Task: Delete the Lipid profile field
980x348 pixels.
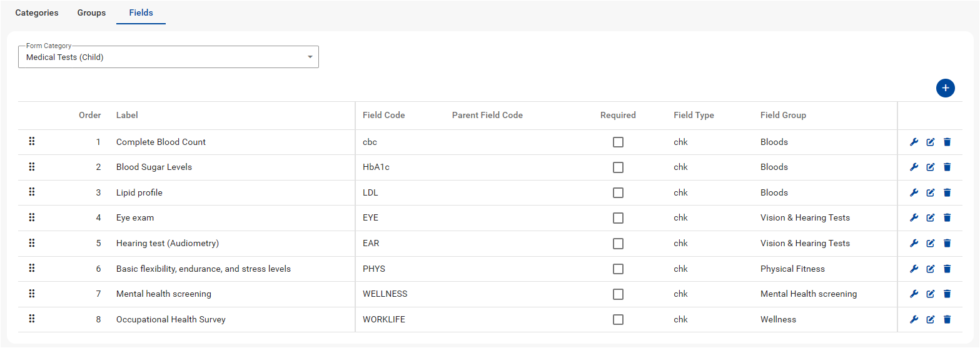Action: pos(947,192)
